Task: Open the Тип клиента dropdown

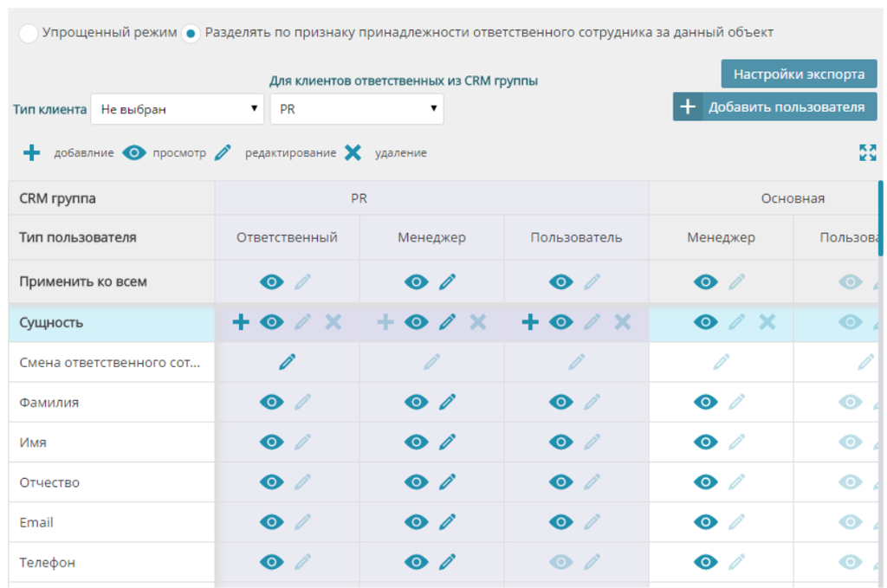Action: coord(177,109)
